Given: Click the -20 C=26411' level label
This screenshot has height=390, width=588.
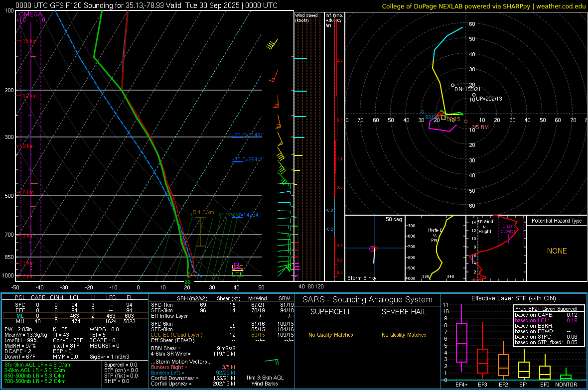Looking at the screenshot, I should coord(248,159).
